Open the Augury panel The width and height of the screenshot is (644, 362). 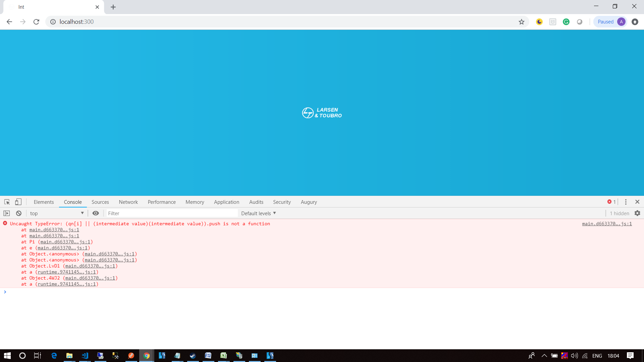coord(309,202)
